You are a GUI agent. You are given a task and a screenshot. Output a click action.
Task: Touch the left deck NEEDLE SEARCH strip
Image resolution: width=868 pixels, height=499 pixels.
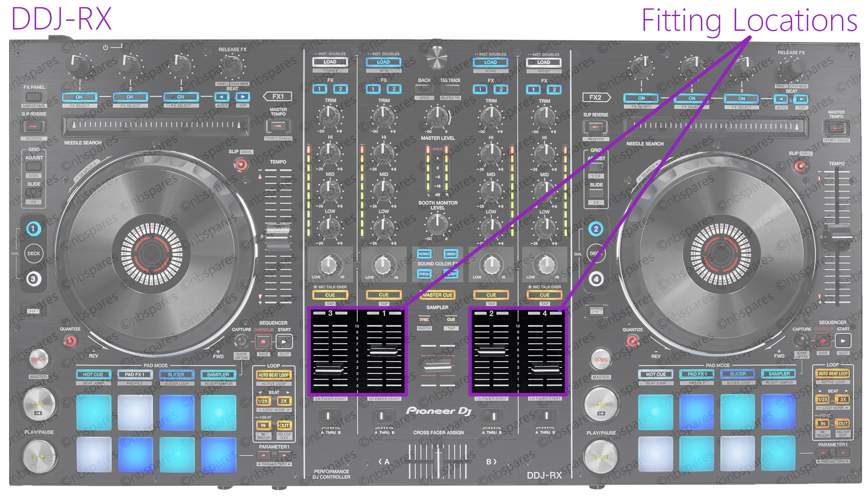coord(156,125)
